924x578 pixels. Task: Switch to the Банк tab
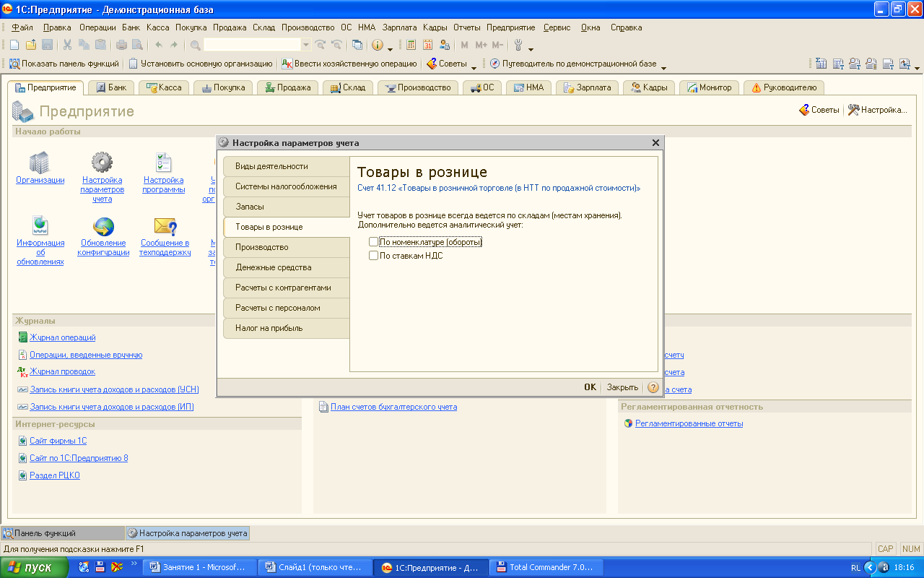[x=111, y=87]
